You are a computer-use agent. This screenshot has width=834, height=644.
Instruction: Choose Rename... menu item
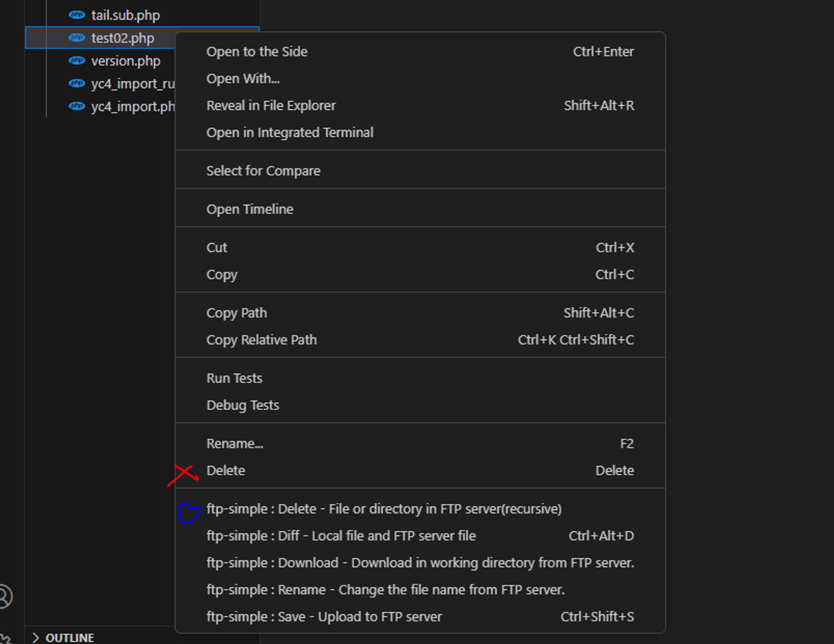235,444
